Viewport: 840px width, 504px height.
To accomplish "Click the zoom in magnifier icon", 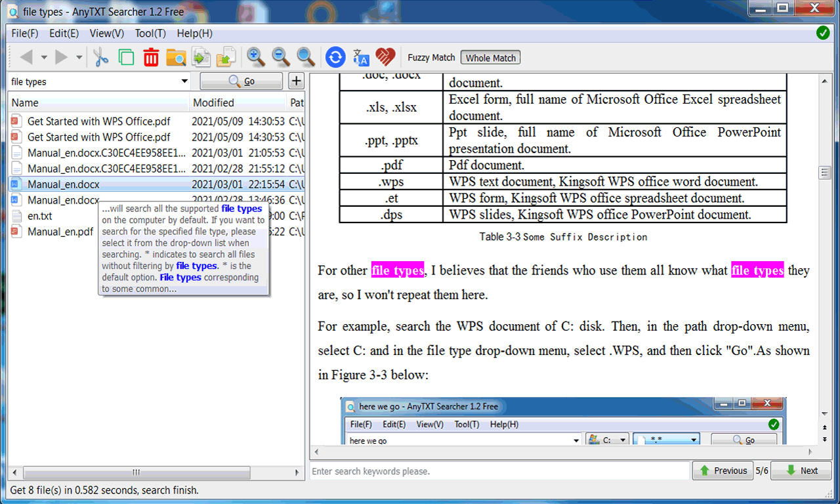I will tap(256, 58).
